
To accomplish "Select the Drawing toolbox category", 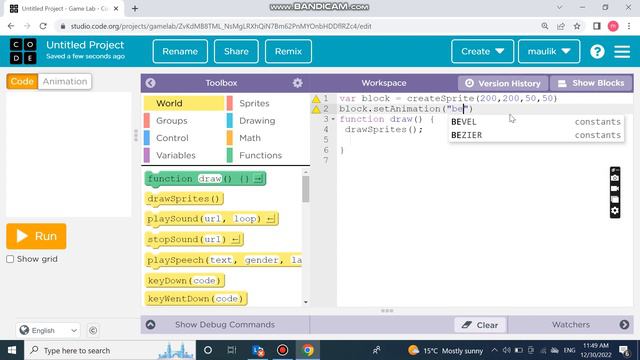I will point(268,121).
